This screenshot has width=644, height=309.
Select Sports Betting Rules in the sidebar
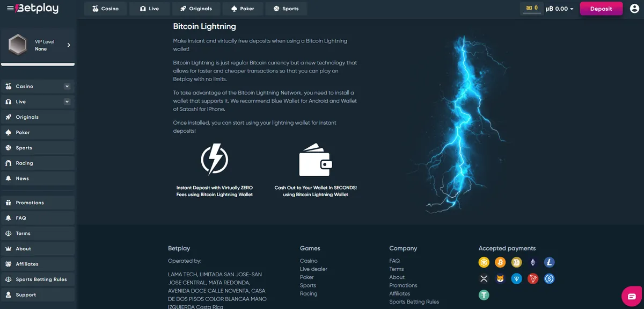(38, 279)
